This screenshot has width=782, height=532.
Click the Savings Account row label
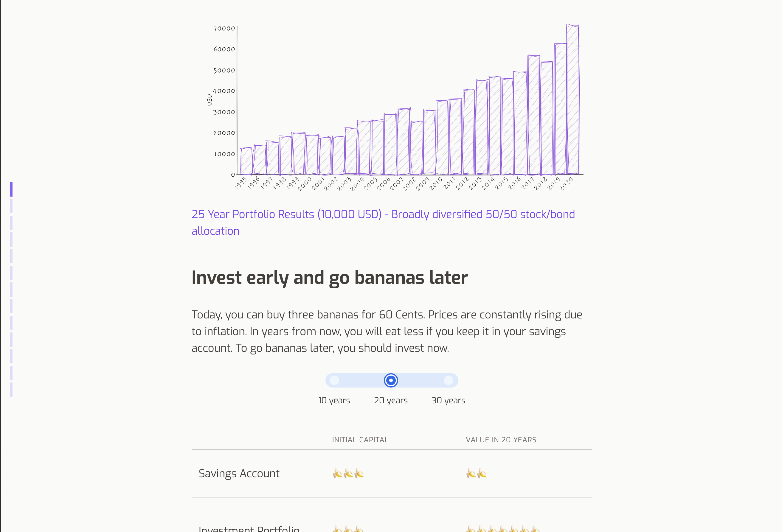point(239,474)
